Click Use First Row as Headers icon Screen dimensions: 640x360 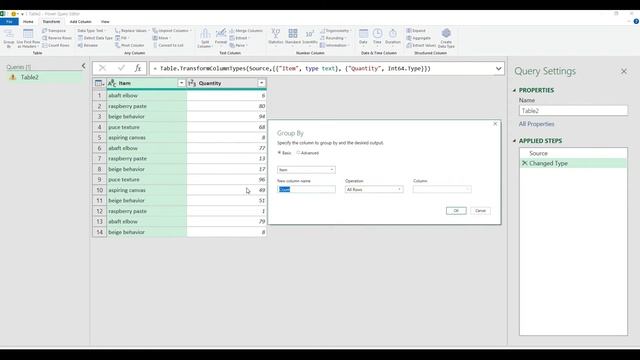(x=28, y=38)
